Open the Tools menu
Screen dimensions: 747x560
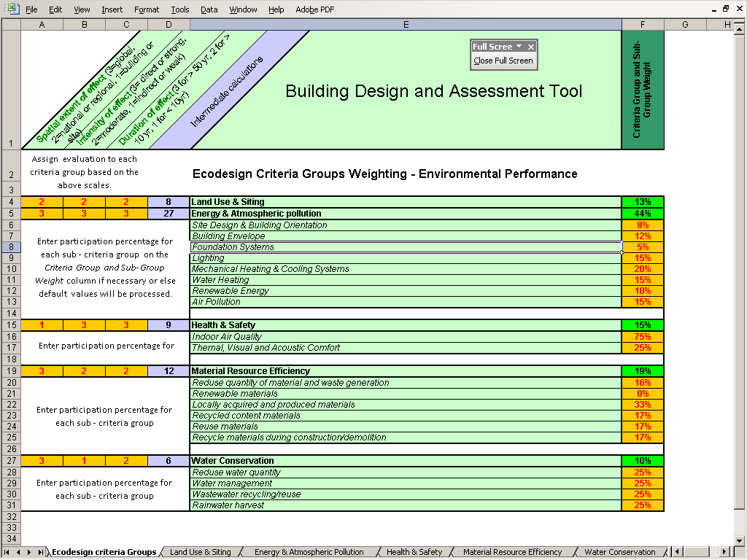coord(180,9)
